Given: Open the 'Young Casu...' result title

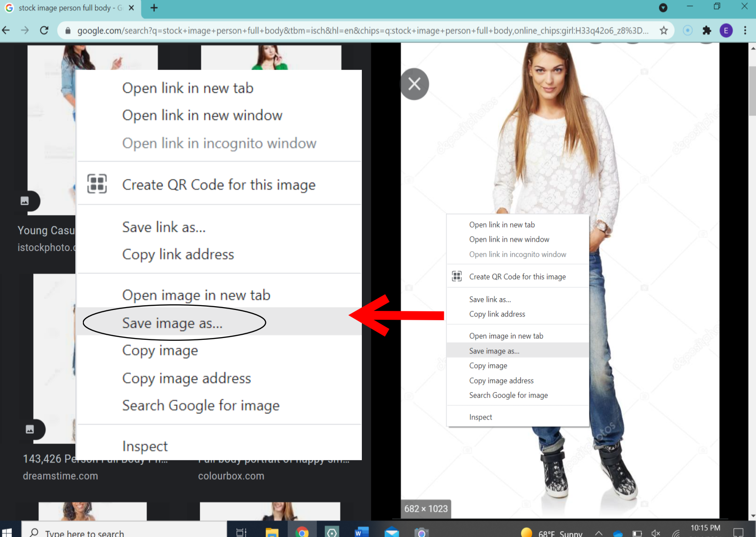Looking at the screenshot, I should [x=46, y=230].
